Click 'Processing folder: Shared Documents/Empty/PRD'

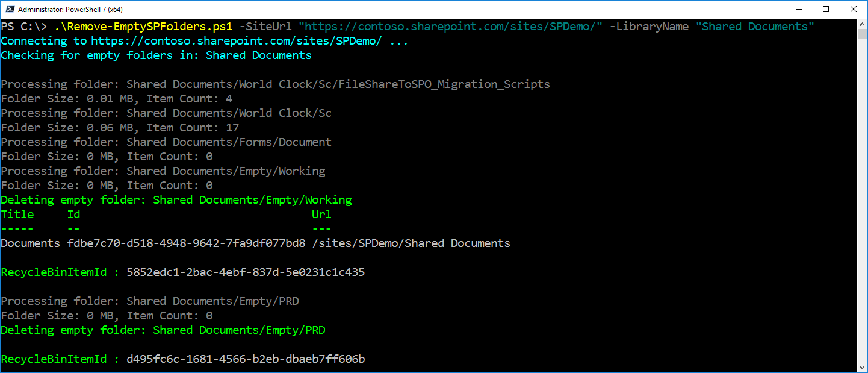point(150,301)
